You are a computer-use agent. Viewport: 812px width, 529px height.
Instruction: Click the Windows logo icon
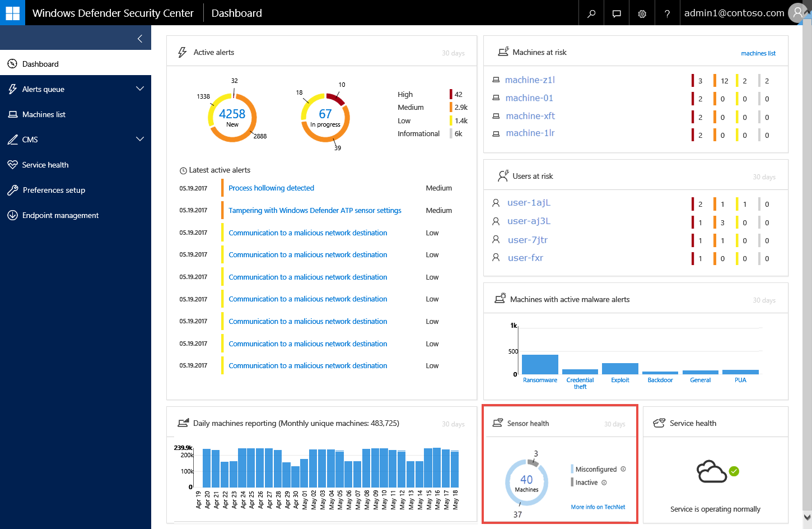pyautogui.click(x=12, y=13)
